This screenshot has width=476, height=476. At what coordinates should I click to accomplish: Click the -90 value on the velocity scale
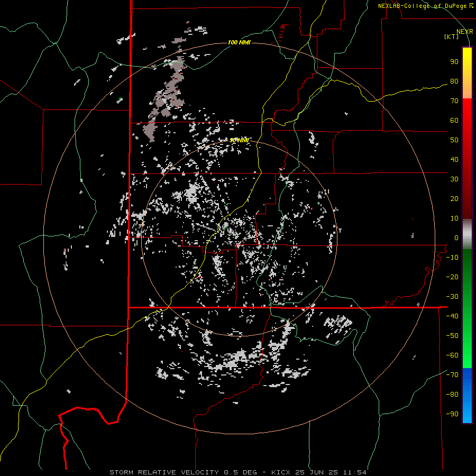452,414
